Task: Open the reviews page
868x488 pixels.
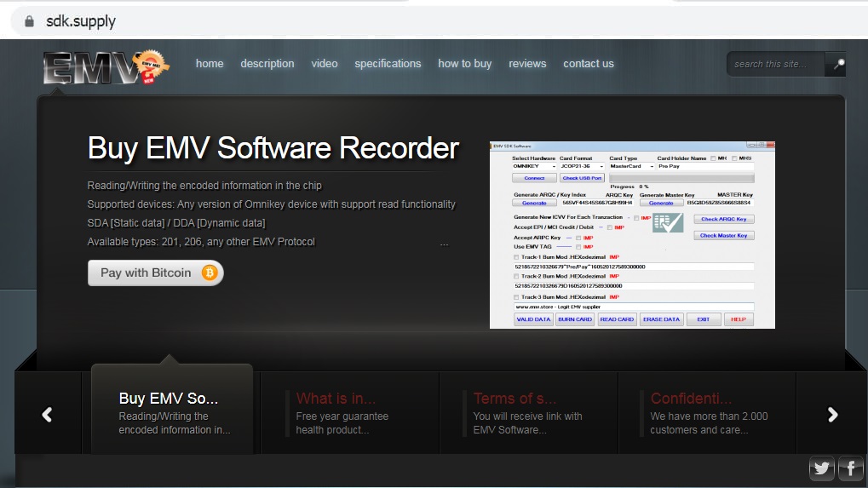Action: 527,64
